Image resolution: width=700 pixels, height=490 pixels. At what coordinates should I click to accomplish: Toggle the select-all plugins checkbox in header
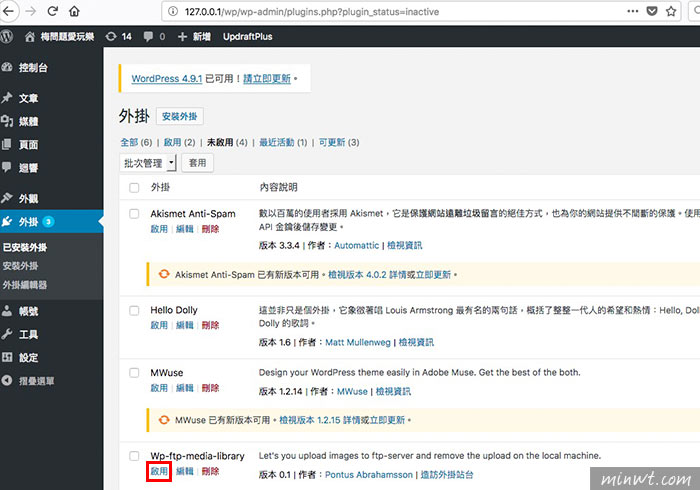point(134,187)
